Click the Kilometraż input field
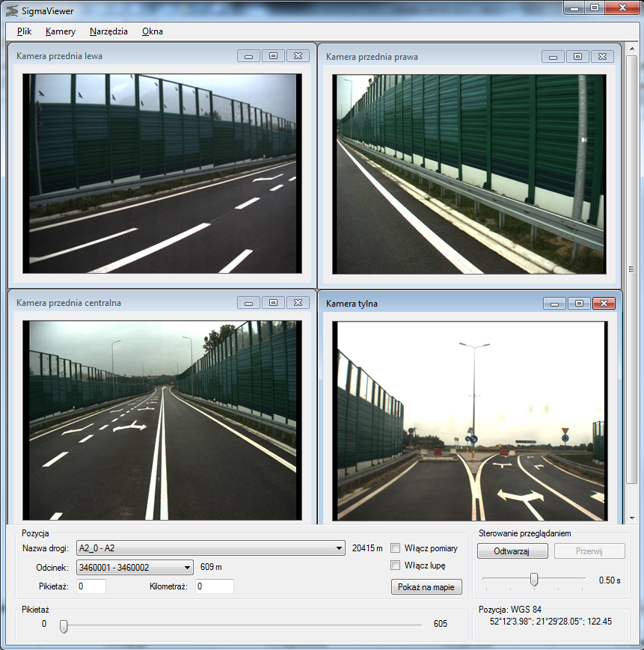Viewport: 644px width, 650px height. 215,587
